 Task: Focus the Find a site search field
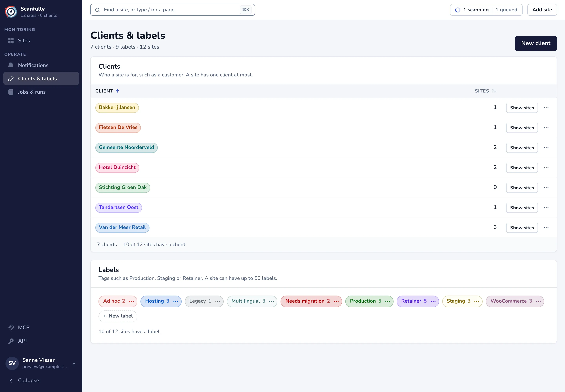pos(172,10)
